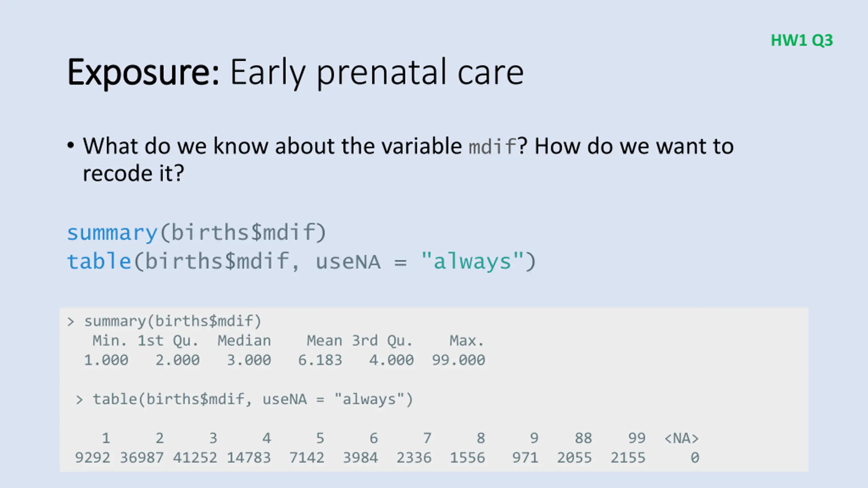Image resolution: width=868 pixels, height=488 pixels.
Task: Click the bullet text 'recode it?'
Action: tap(133, 174)
